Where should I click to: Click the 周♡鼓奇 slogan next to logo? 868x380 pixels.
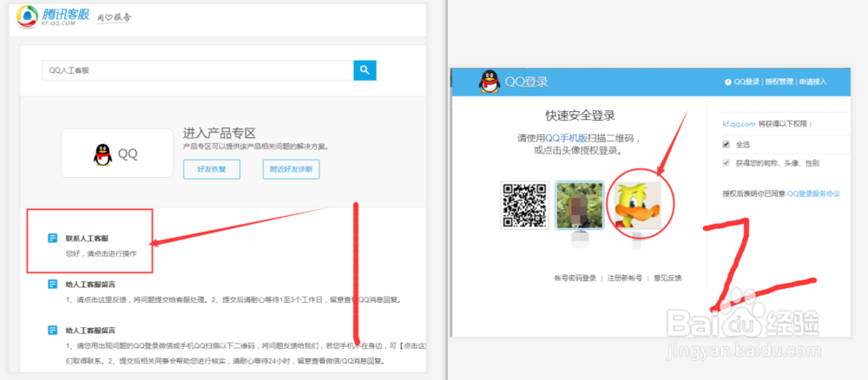pyautogui.click(x=115, y=17)
